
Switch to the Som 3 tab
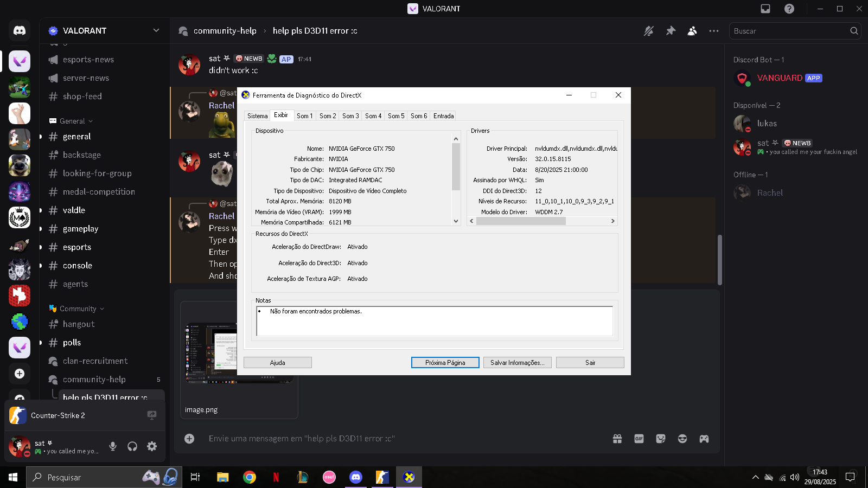coord(350,116)
